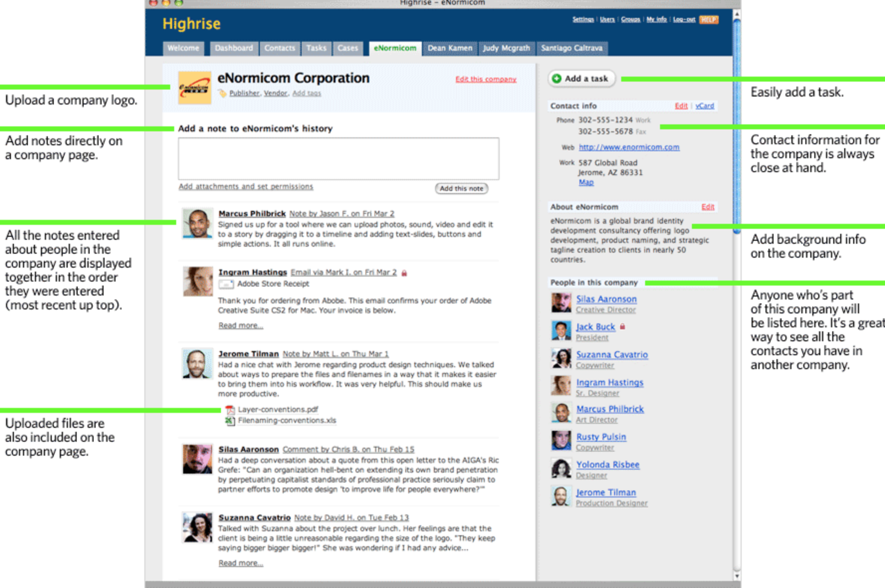Click the page vertical scrollbar thumb
The height and width of the screenshot is (588, 885).
tap(737, 126)
